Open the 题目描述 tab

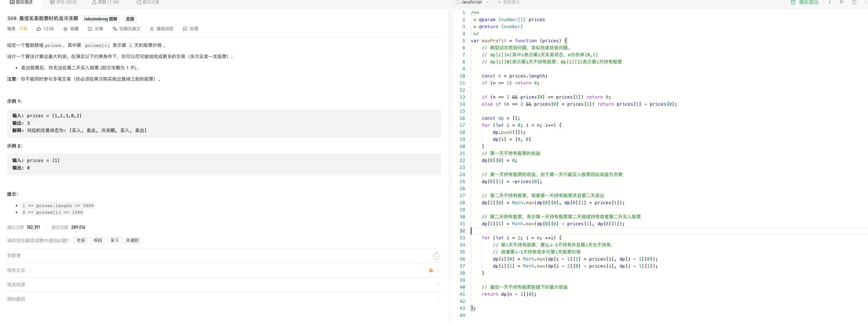(x=21, y=2)
